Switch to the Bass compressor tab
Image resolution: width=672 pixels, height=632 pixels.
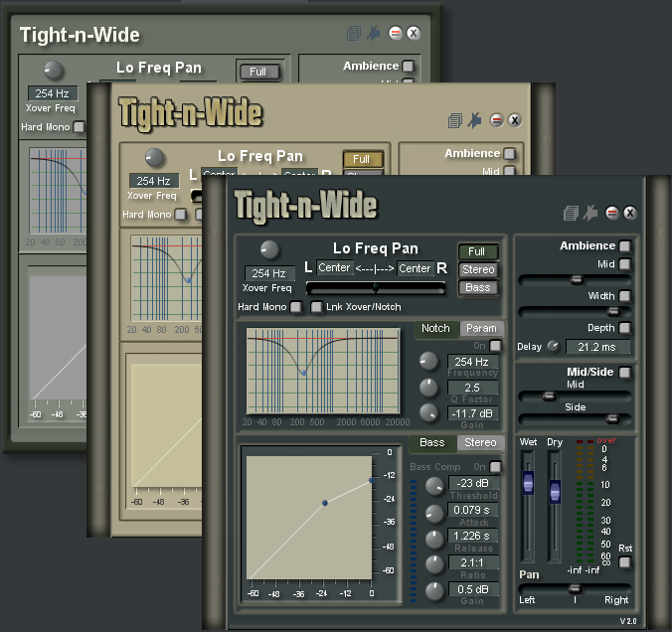pyautogui.click(x=431, y=442)
